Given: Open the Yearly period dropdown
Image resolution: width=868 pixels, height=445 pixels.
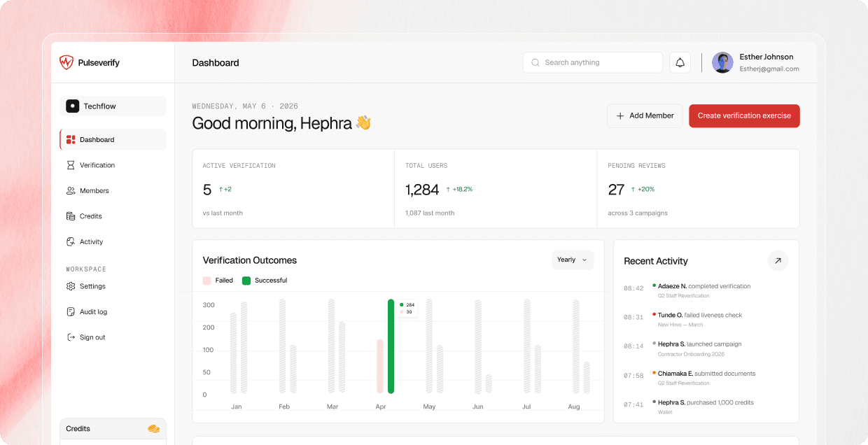Looking at the screenshot, I should pyautogui.click(x=573, y=260).
